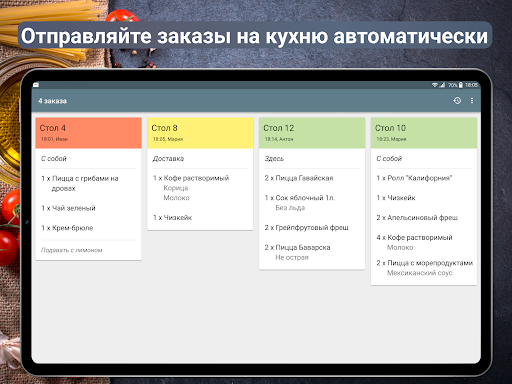
Task: Tap '2 x Пицца Гавайская' item
Action: [299, 178]
